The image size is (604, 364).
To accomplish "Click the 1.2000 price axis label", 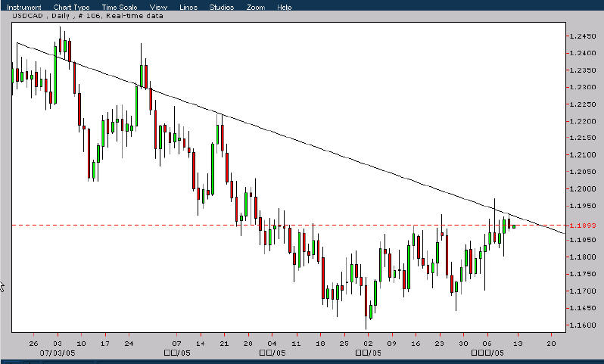I will point(583,188).
